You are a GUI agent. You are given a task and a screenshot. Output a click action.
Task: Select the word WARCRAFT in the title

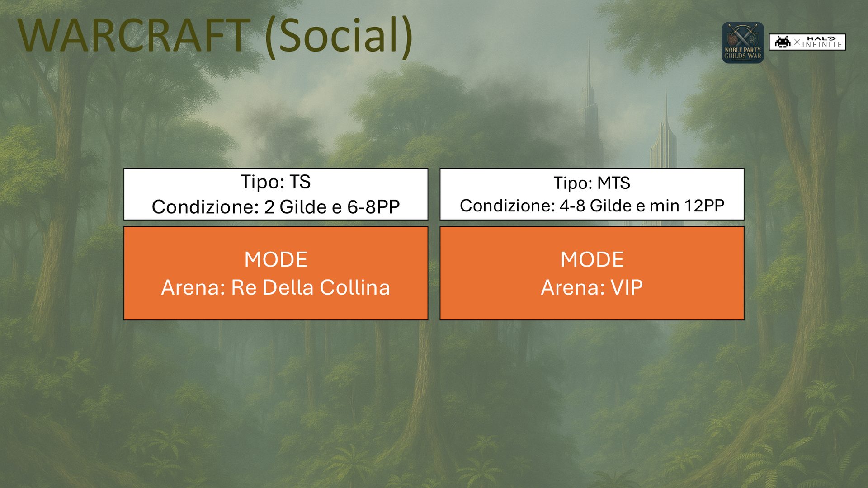(134, 35)
